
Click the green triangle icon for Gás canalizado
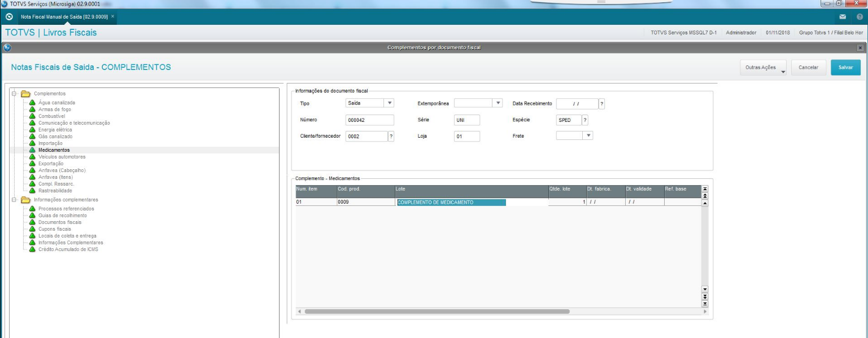click(x=32, y=137)
